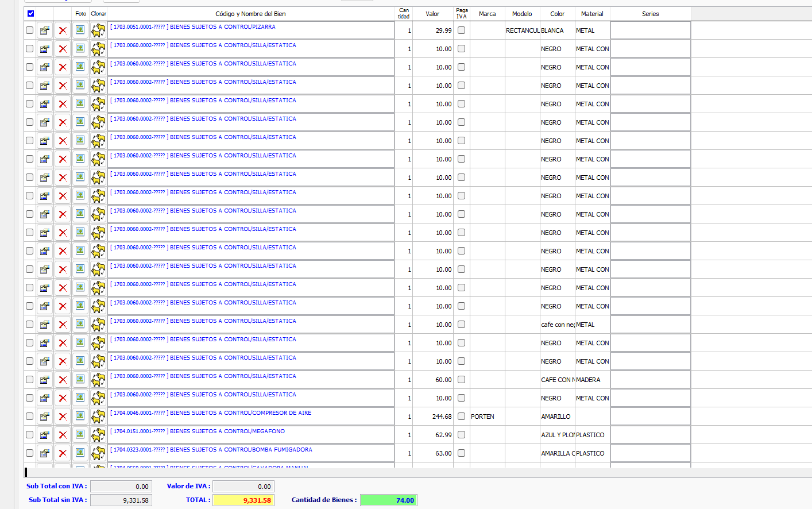Open photo for the PIZARRA item

tap(80, 30)
